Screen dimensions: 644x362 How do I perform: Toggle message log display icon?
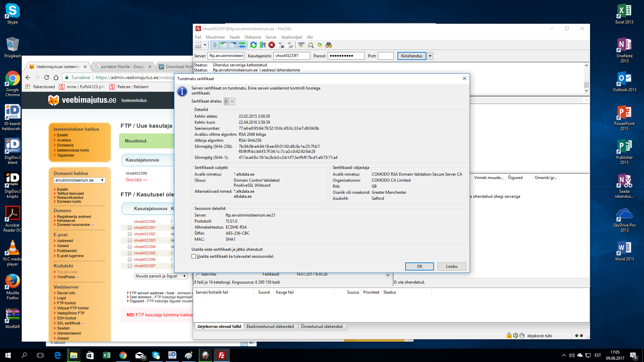(x=215, y=45)
